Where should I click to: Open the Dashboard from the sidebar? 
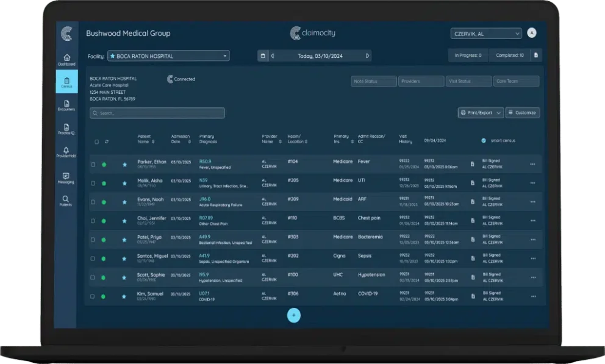coord(66,58)
